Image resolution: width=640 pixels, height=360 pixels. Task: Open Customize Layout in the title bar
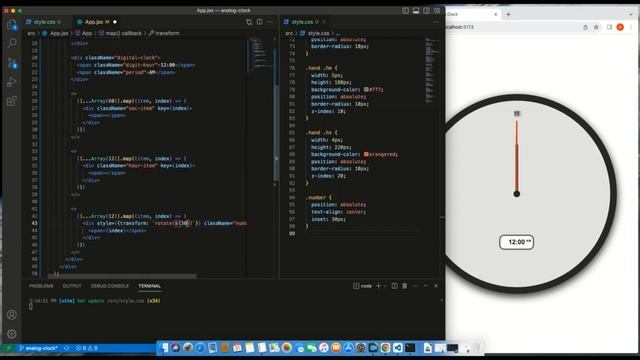(x=437, y=11)
